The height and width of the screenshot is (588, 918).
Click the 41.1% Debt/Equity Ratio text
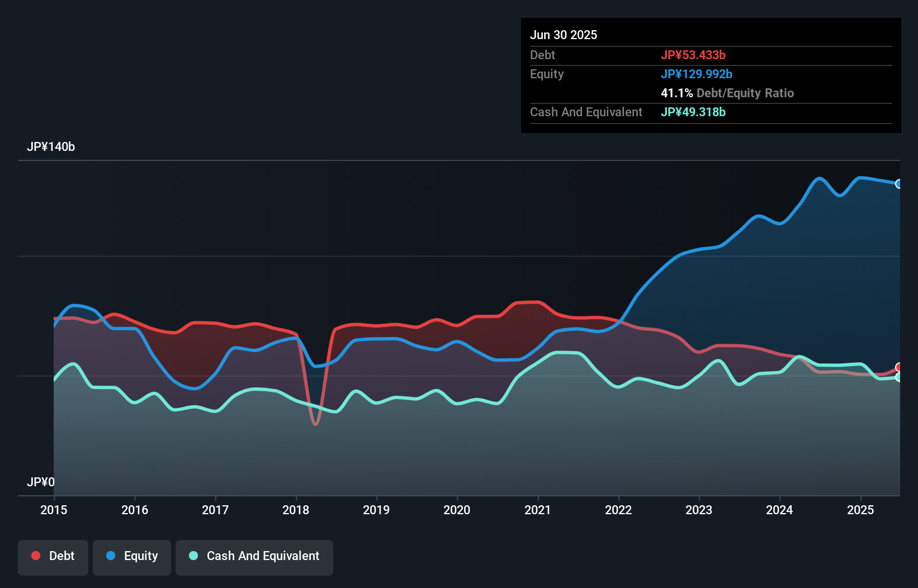click(x=727, y=93)
